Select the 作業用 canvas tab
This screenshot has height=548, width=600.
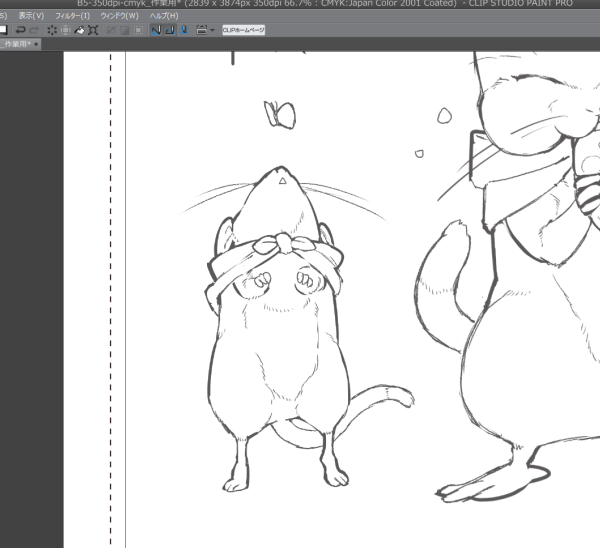pyautogui.click(x=15, y=44)
